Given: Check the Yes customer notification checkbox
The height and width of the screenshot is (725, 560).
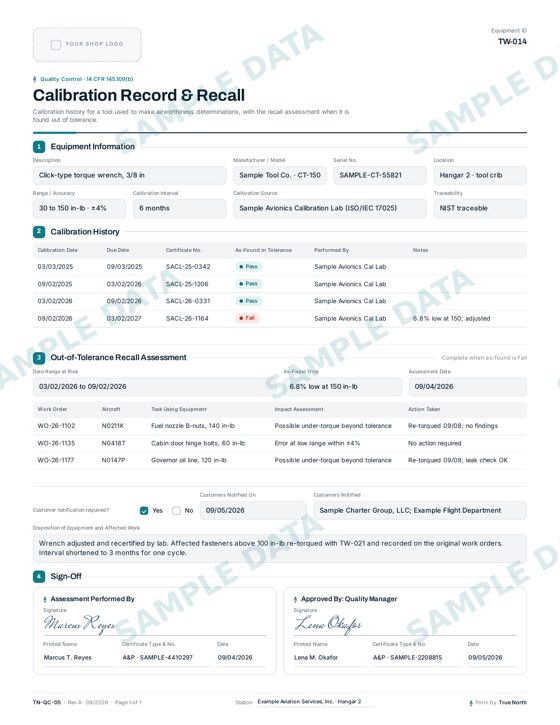Looking at the screenshot, I should pyautogui.click(x=144, y=510).
